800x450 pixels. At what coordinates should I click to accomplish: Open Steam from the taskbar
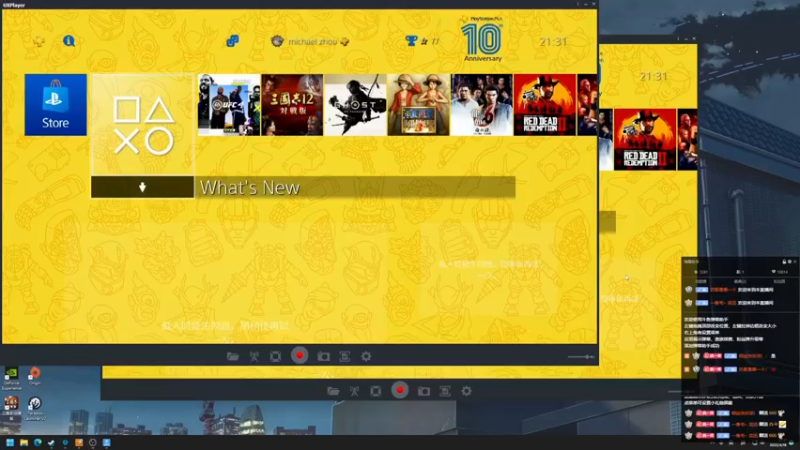click(x=51, y=442)
